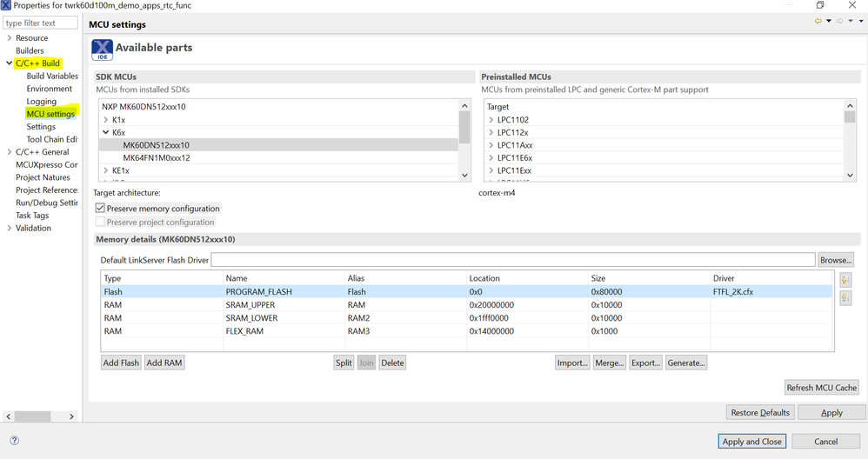
Task: Select Build Variables tree item
Action: pyautogui.click(x=52, y=76)
